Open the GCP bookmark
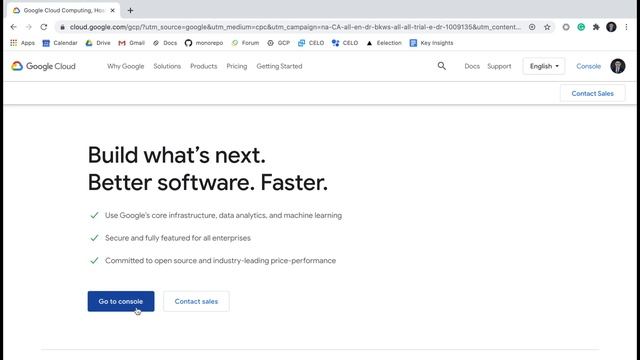The height and width of the screenshot is (360, 640). tap(278, 43)
